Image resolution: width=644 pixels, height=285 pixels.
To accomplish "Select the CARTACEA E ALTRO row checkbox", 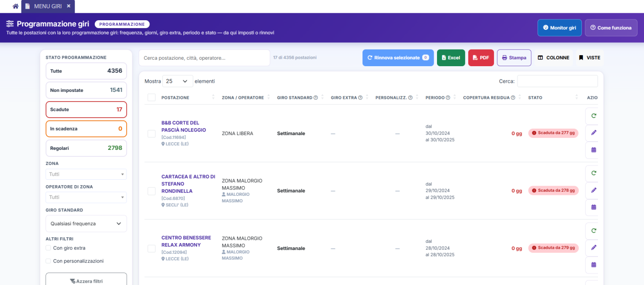I will 151,191.
